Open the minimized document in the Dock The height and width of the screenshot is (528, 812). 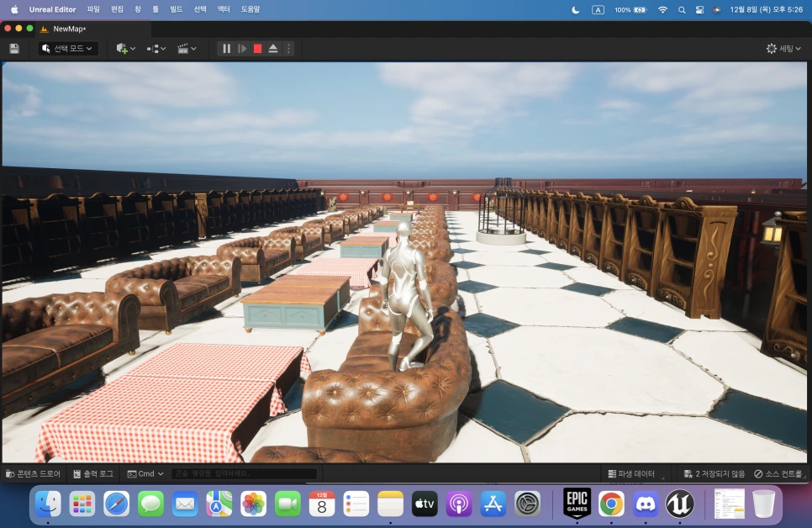(729, 504)
